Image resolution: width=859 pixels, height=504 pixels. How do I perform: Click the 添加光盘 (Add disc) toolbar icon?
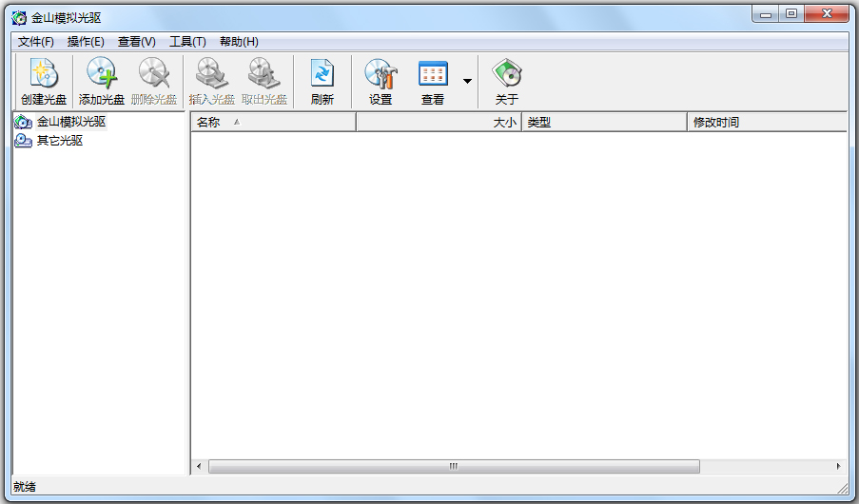click(x=101, y=81)
